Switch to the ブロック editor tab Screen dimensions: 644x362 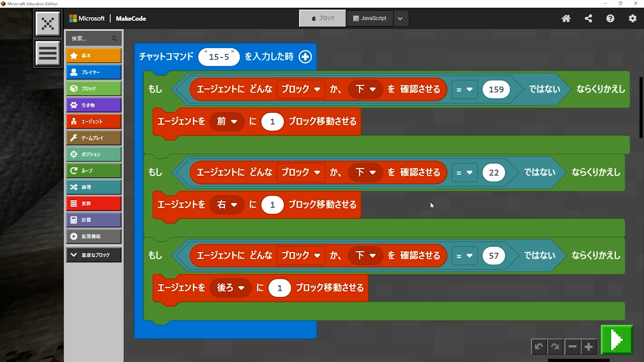pyautogui.click(x=323, y=18)
